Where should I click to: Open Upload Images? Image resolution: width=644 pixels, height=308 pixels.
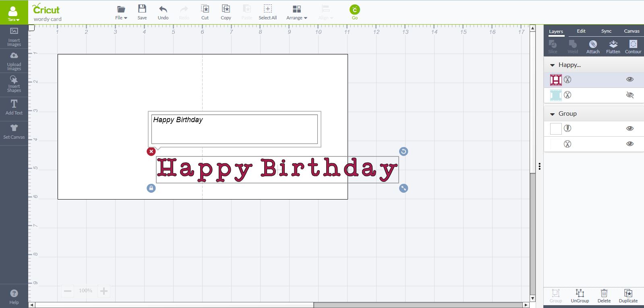click(x=14, y=61)
